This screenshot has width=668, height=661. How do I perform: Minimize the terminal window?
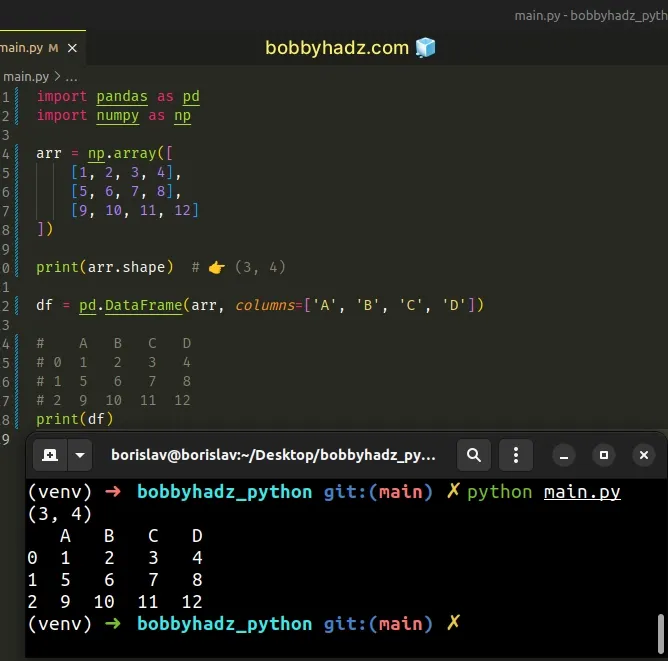pyautogui.click(x=566, y=455)
